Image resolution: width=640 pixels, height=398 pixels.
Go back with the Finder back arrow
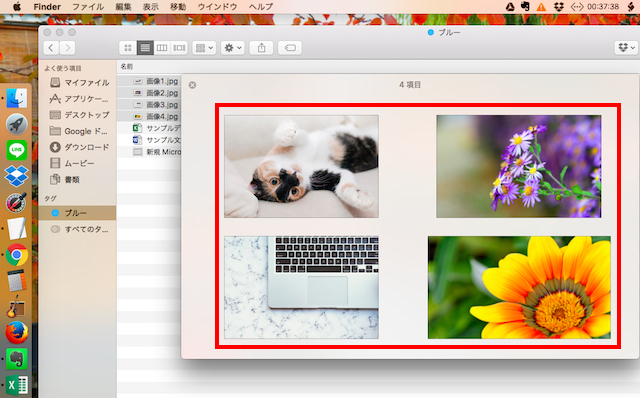coord(51,48)
